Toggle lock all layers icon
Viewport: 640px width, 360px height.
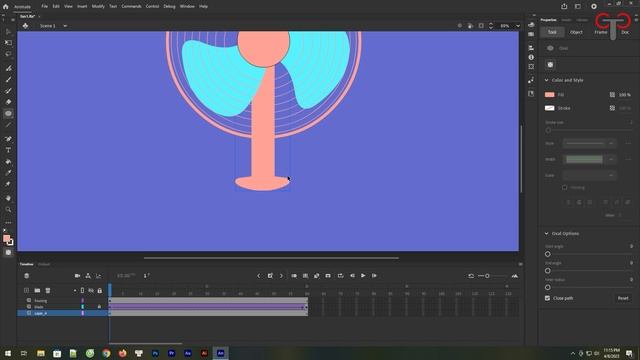(100, 290)
